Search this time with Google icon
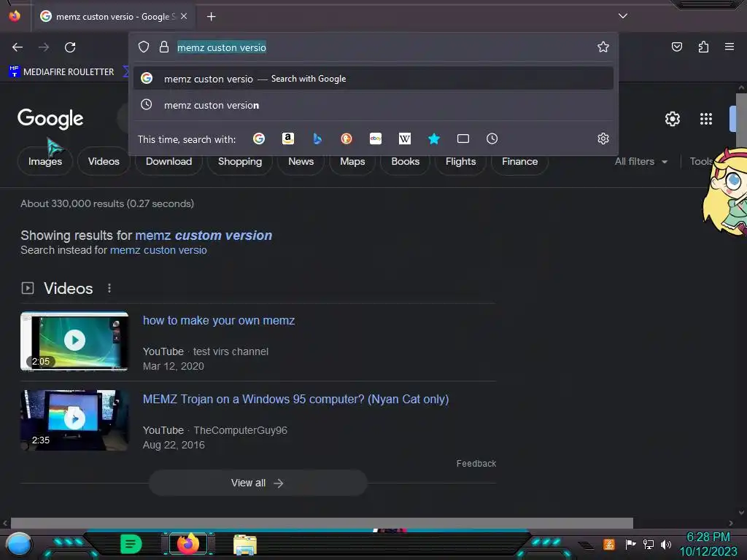 [x=259, y=139]
